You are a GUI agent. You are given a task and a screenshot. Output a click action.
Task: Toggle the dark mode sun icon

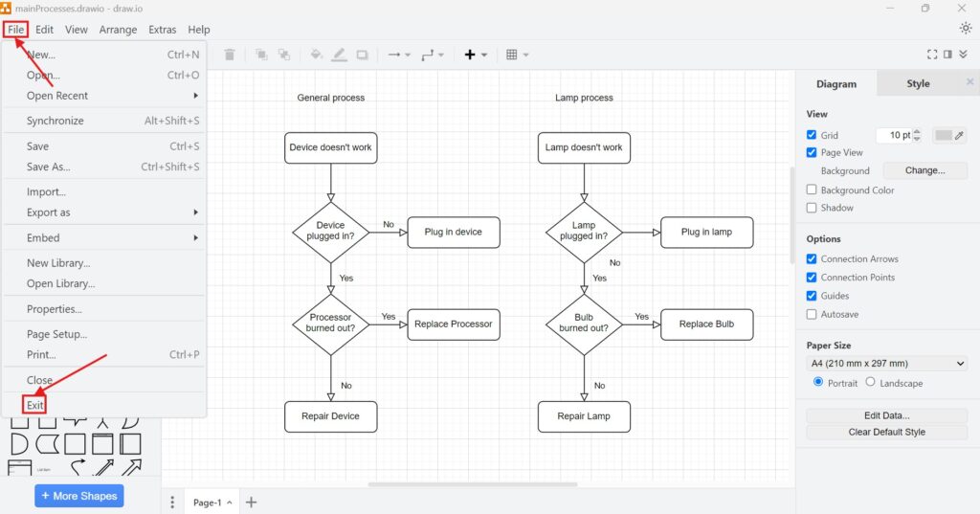(x=965, y=28)
